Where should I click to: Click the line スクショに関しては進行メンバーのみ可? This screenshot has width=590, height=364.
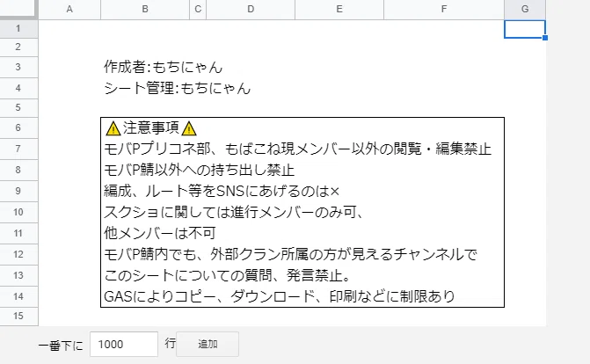(234, 212)
